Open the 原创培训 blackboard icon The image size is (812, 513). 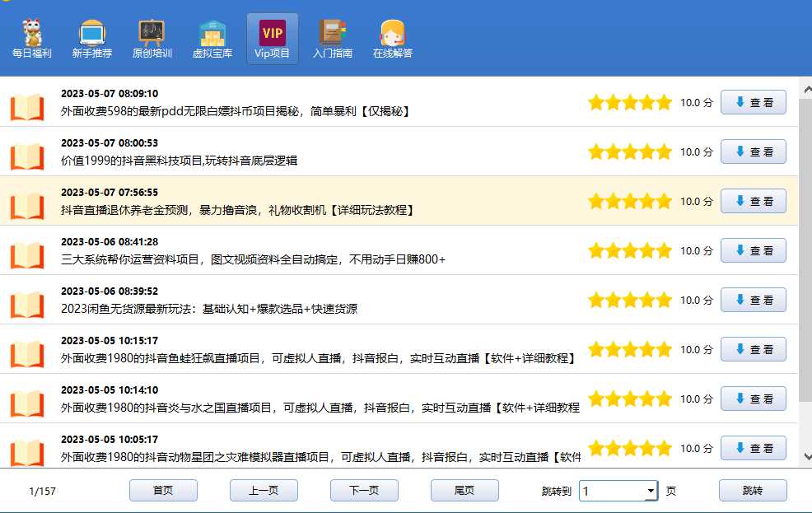(152, 39)
